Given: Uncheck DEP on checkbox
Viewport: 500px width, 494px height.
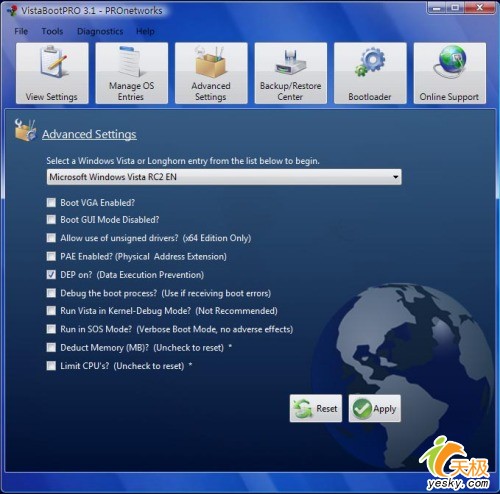Looking at the screenshot, I should tap(51, 274).
